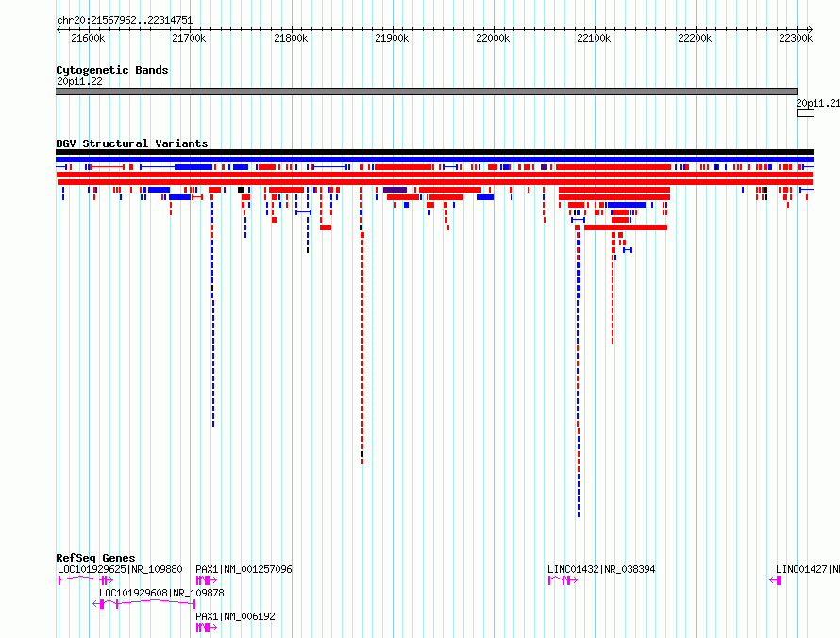Select the full-width blue structural variant bar

pos(434,159)
